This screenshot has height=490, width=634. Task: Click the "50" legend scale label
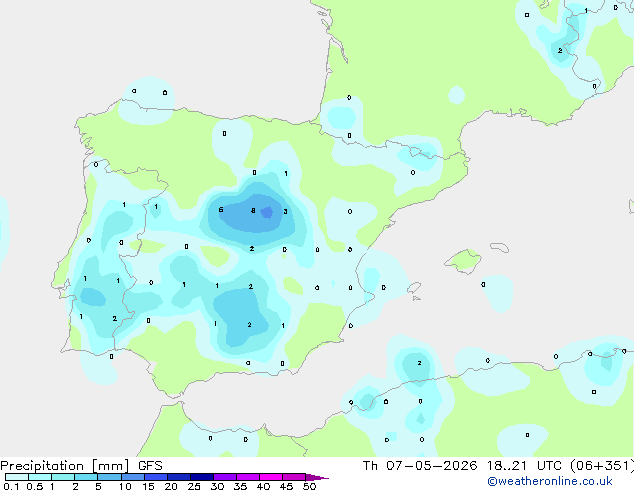point(310,486)
